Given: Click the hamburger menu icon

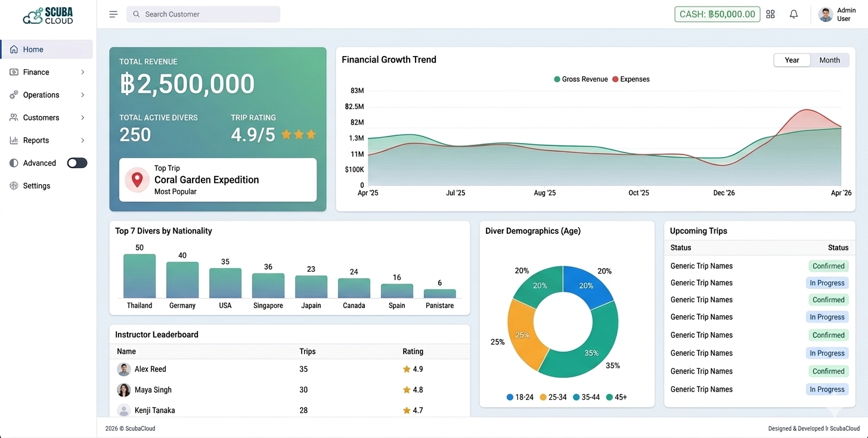Looking at the screenshot, I should pos(113,14).
